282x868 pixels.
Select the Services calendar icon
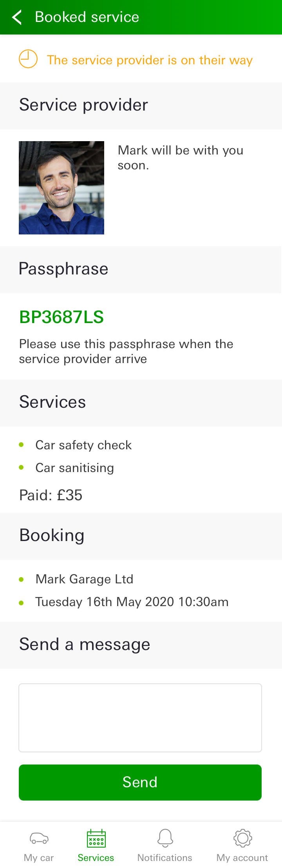[96, 838]
